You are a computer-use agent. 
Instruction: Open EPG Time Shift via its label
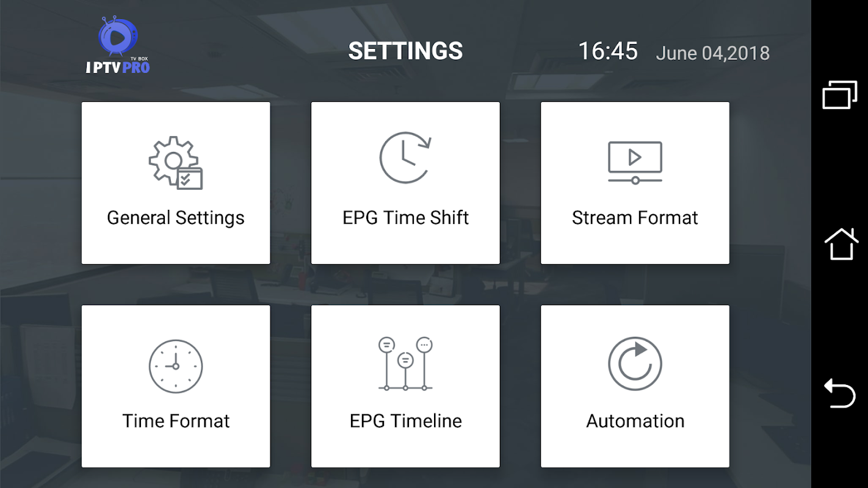pos(406,218)
